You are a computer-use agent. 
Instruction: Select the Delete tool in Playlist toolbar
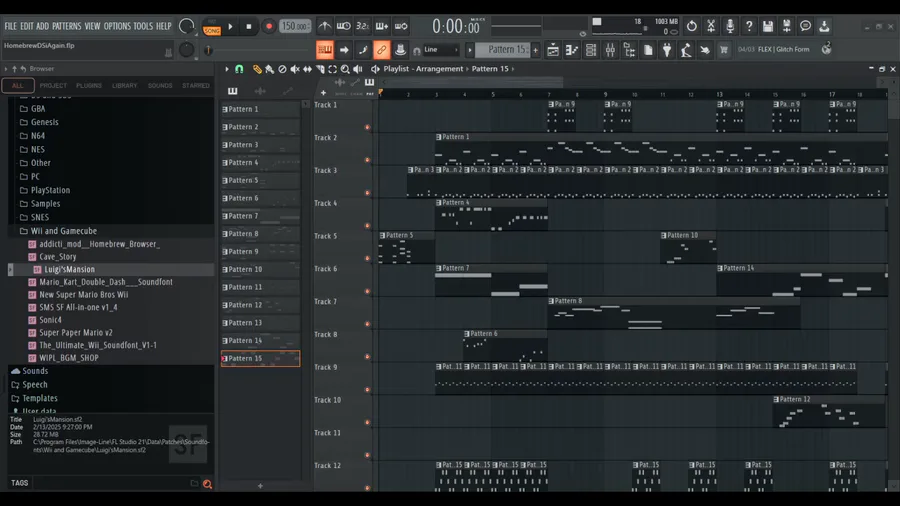pyautogui.click(x=282, y=69)
